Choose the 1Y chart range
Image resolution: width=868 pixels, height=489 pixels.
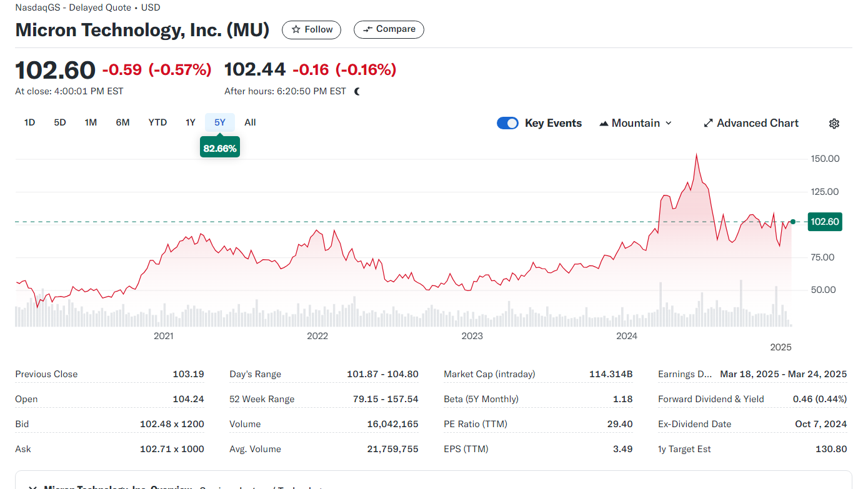point(191,122)
